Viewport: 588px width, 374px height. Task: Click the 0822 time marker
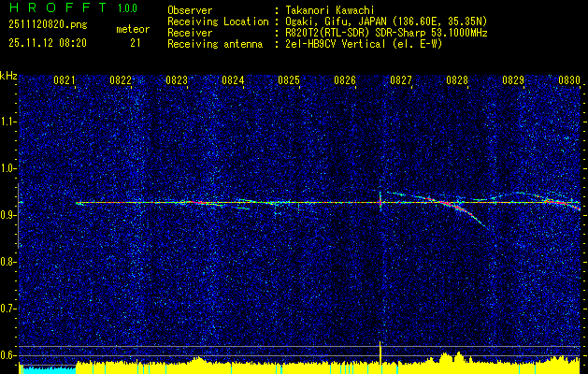[121, 80]
